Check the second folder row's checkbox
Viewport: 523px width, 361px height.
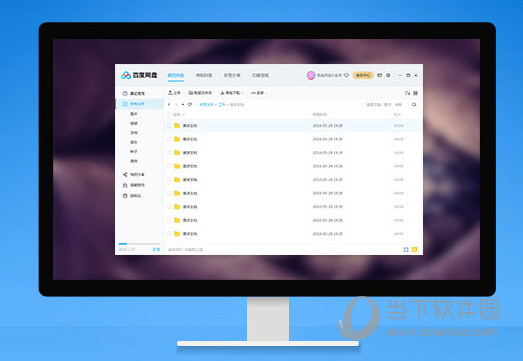click(169, 139)
